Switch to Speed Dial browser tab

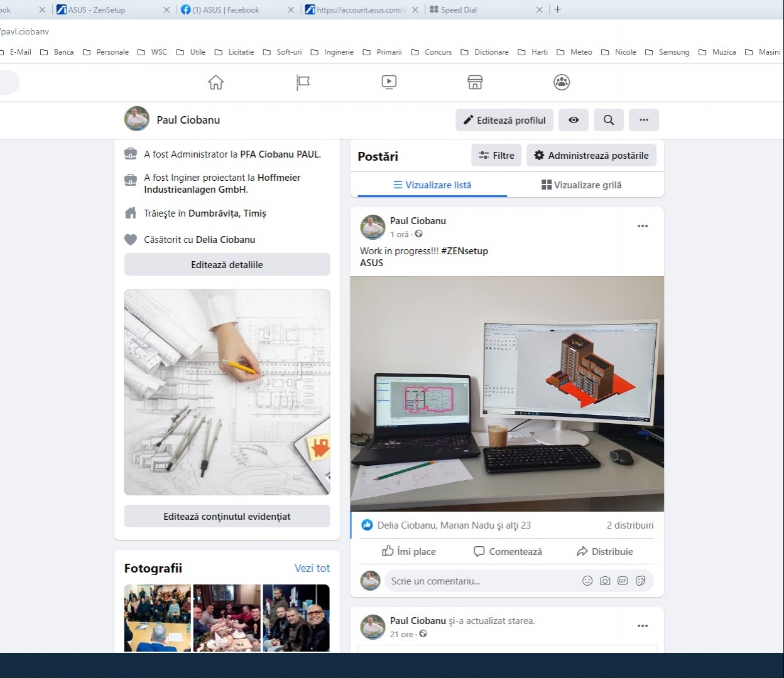[x=459, y=10]
